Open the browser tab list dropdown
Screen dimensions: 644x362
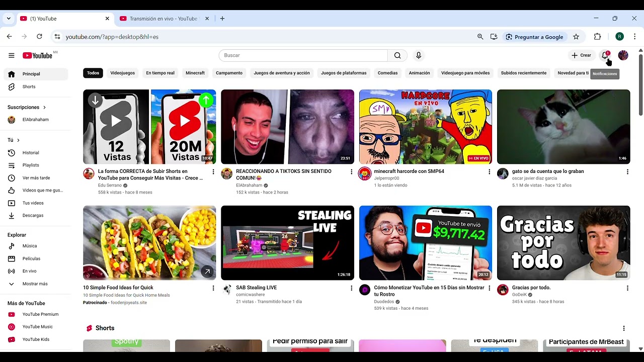point(9,19)
